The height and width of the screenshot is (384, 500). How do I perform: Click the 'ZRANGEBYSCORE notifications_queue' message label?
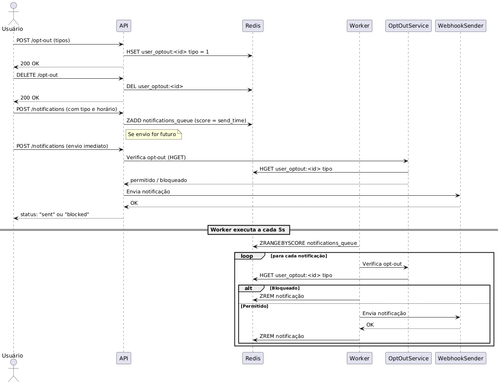point(308,243)
